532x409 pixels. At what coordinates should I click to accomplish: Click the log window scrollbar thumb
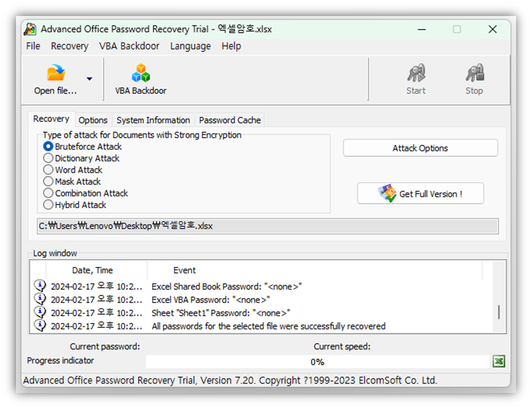[499, 312]
